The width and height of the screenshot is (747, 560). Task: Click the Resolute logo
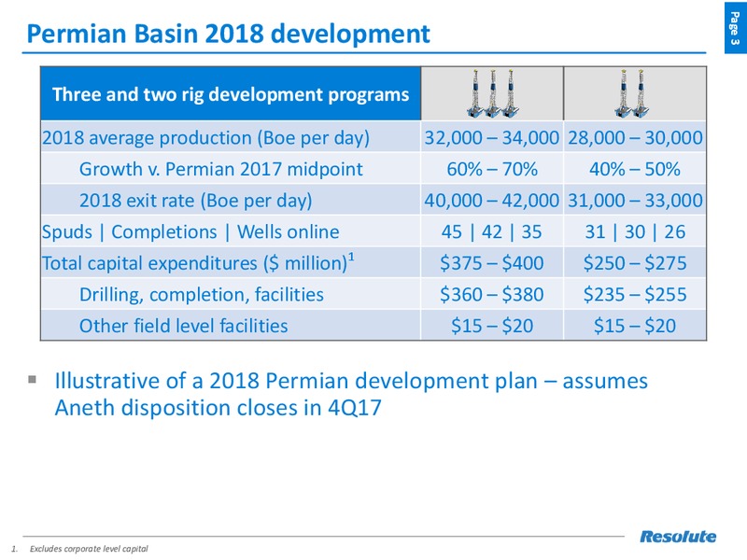(x=678, y=537)
